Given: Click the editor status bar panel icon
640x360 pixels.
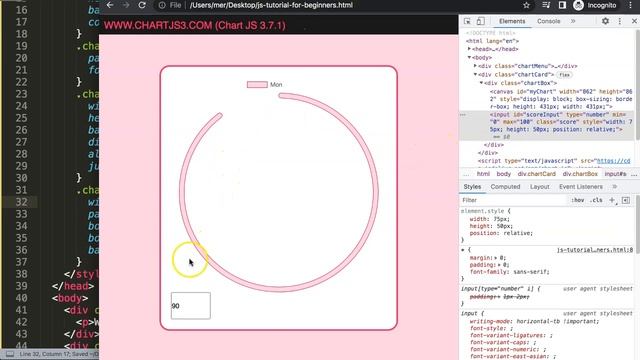Looking at the screenshot, I should (10, 354).
